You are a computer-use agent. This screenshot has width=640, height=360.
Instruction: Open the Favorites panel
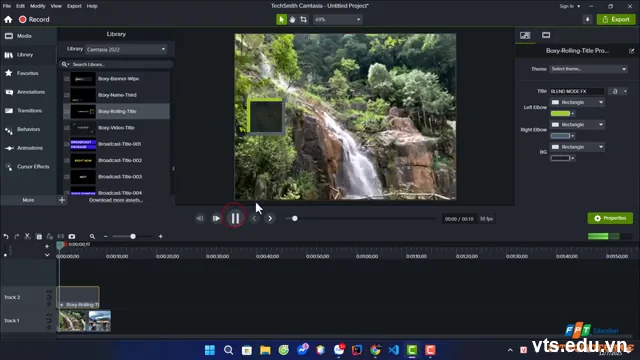coord(28,73)
